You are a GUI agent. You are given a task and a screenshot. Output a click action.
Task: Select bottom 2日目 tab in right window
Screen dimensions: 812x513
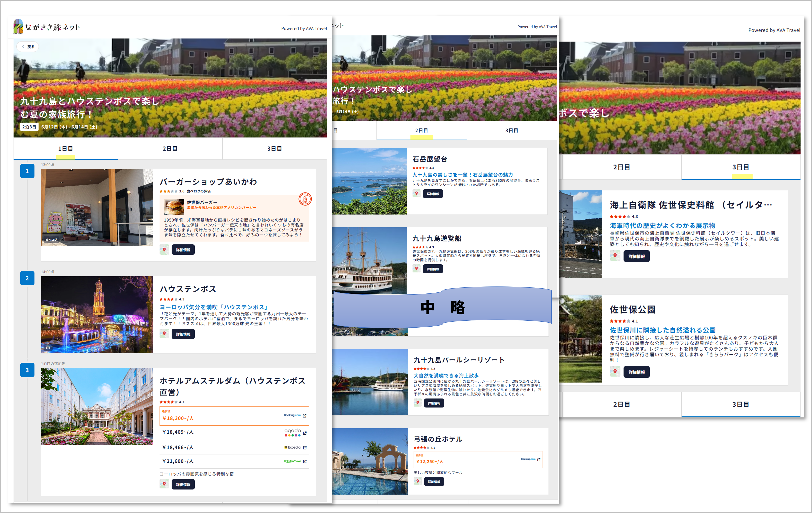621,405
